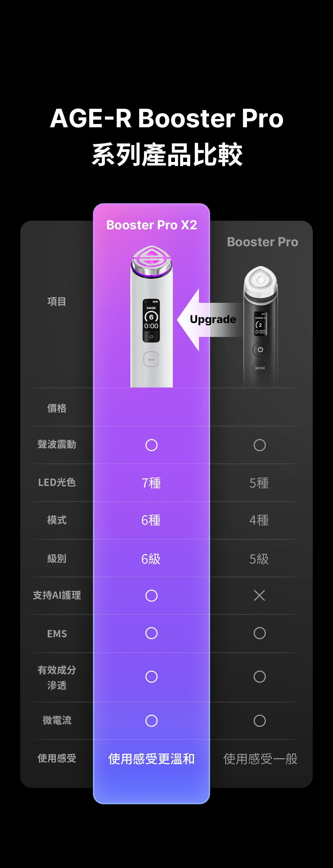Click the 支持AI護理 circle under Booster Pro X2

tap(151, 595)
